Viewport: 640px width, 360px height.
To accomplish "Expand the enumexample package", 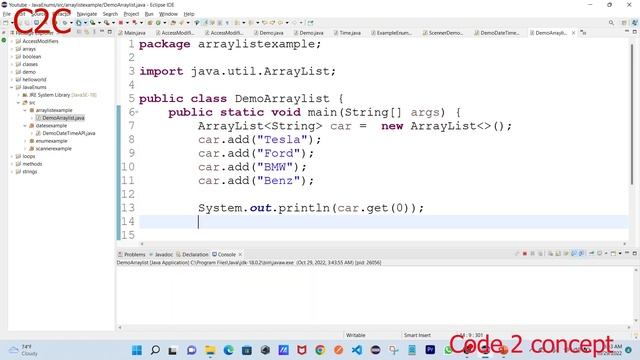I will pyautogui.click(x=25, y=141).
